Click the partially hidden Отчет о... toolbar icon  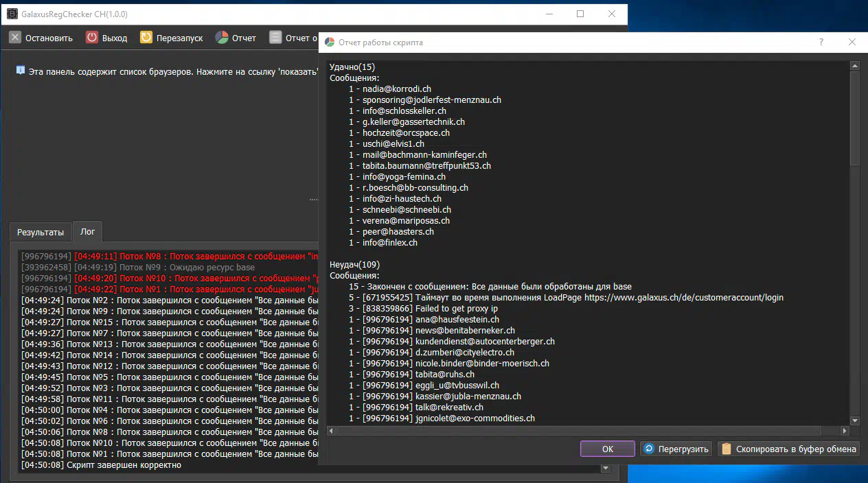[x=275, y=38]
